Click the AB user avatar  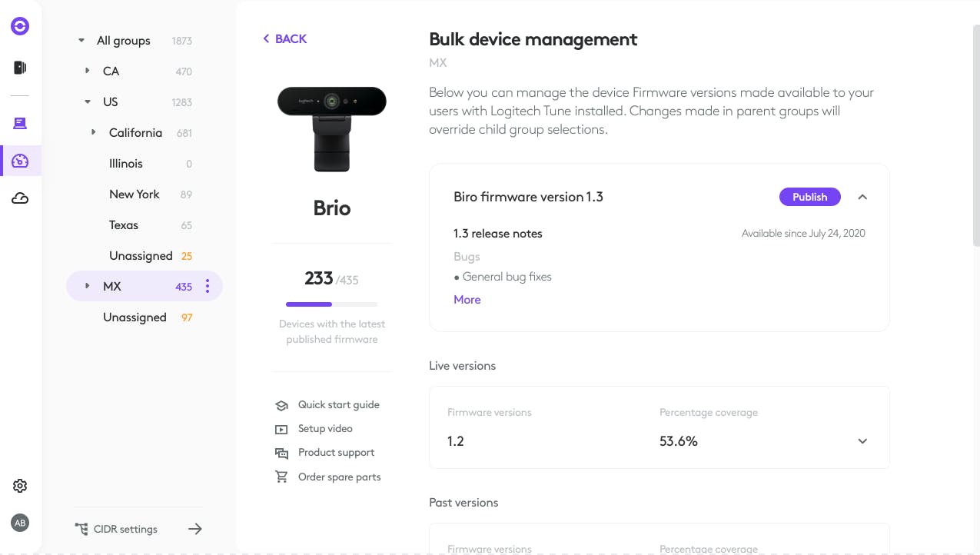20,523
